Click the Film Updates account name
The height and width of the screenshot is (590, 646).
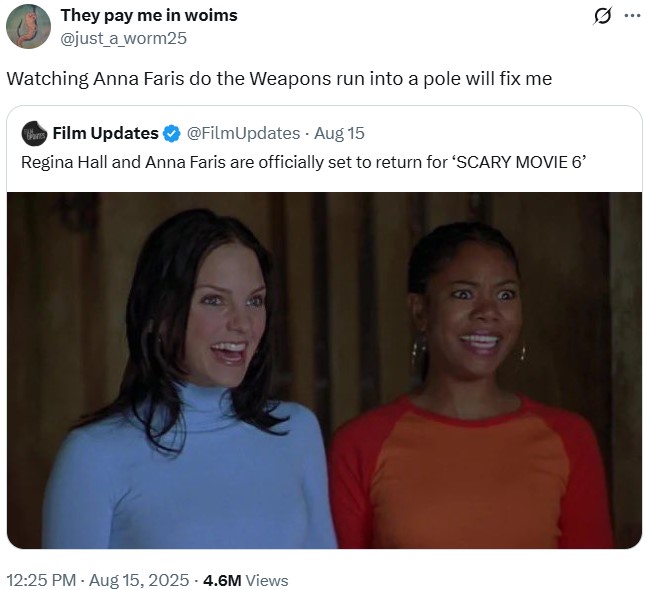tap(105, 133)
